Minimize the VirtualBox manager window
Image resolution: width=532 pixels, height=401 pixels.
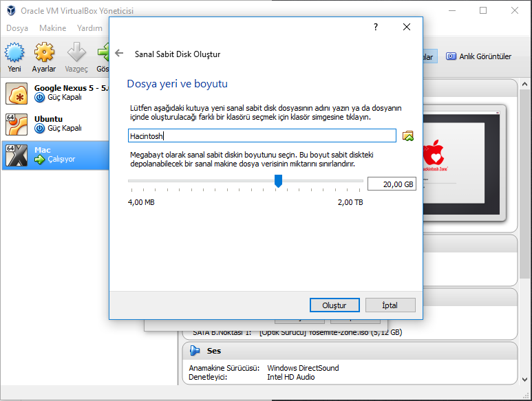(x=452, y=10)
